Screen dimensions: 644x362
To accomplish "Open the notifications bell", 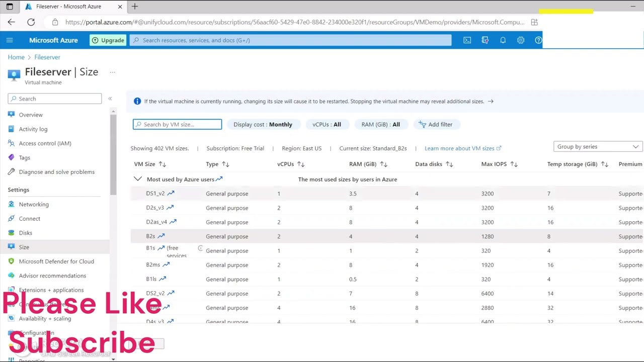I will pyautogui.click(x=503, y=40).
